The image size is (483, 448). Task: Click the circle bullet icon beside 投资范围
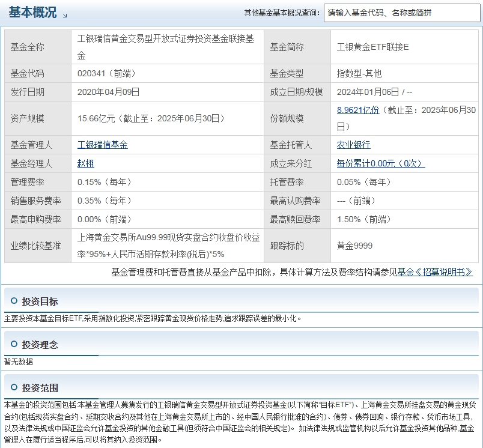tap(14, 387)
